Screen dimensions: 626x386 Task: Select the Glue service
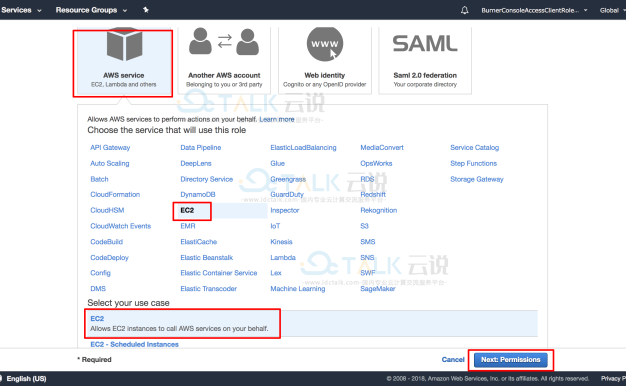click(277, 163)
